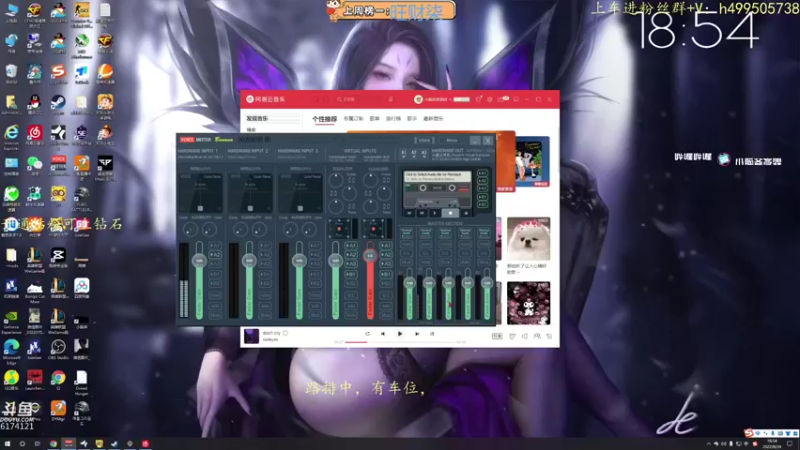Select the Recycle Bin desktop icon
Image resolution: width=800 pixels, height=450 pixels.
[11, 74]
